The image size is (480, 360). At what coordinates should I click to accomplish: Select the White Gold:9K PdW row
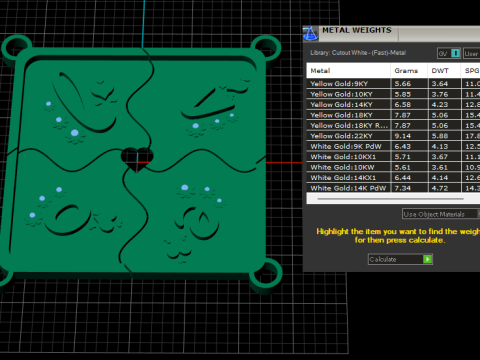point(393,146)
